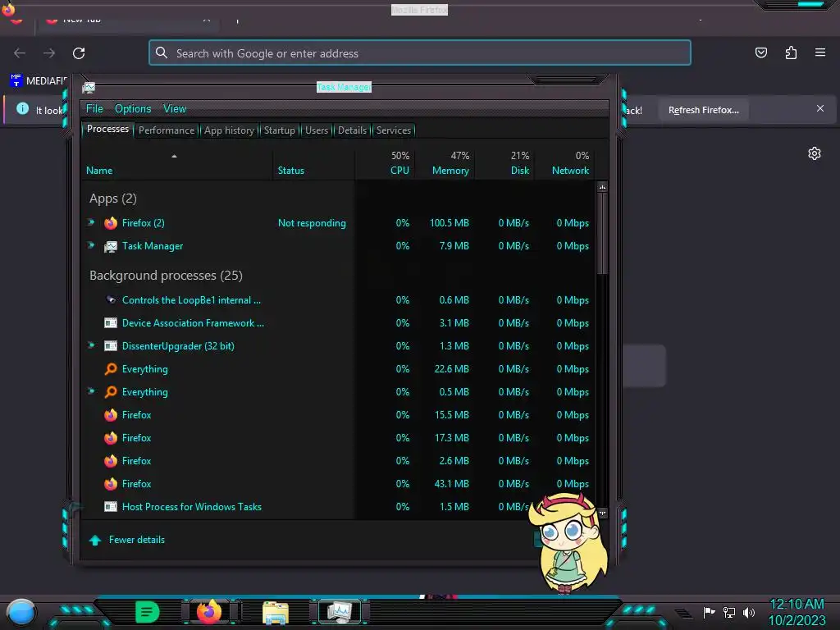The width and height of the screenshot is (840, 630).
Task: Open the View menu in Task Manager
Action: pyautogui.click(x=175, y=109)
